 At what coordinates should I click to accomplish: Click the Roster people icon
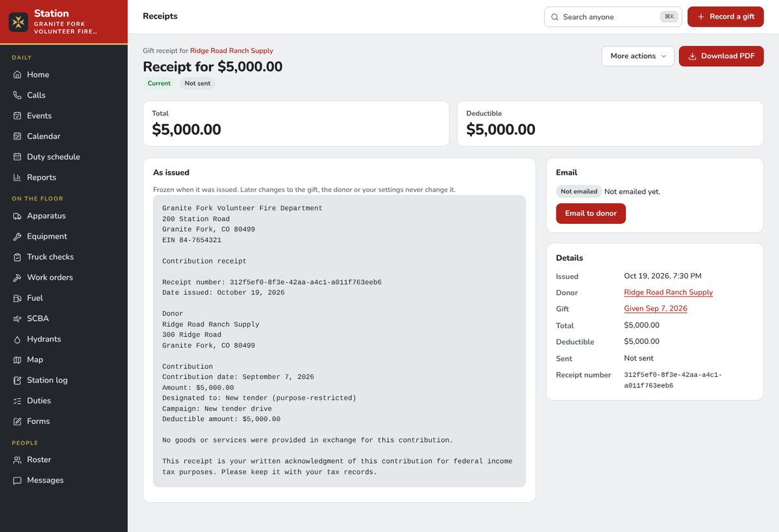18,459
